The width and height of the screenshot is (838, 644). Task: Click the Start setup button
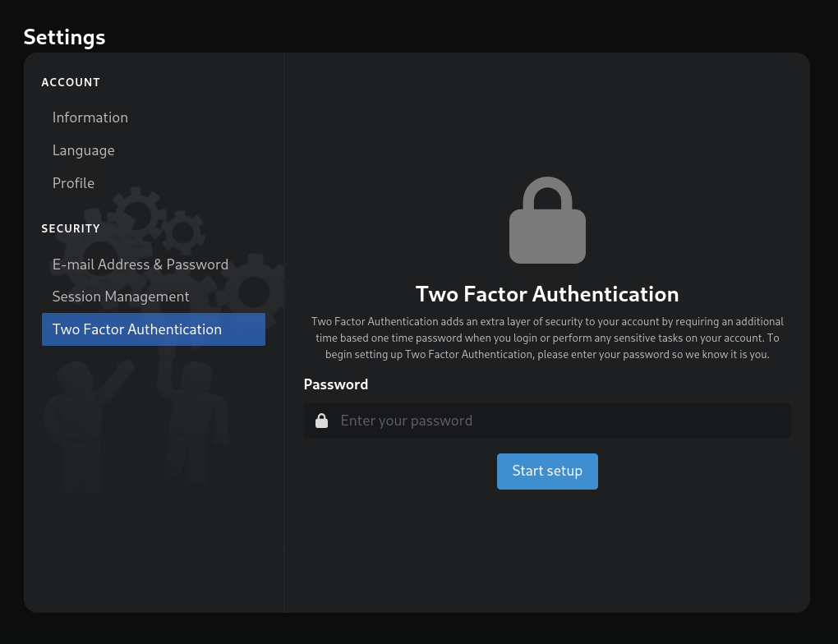tap(547, 471)
